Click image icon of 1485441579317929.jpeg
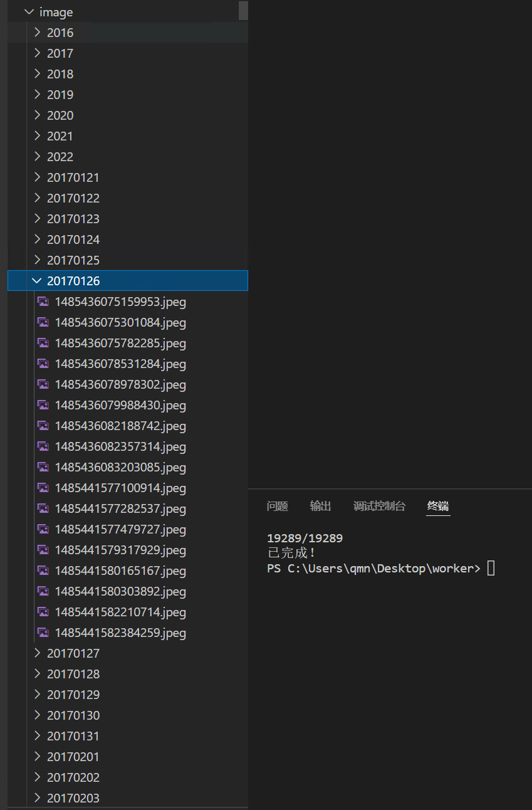Viewport: 532px width, 810px height. 43,550
